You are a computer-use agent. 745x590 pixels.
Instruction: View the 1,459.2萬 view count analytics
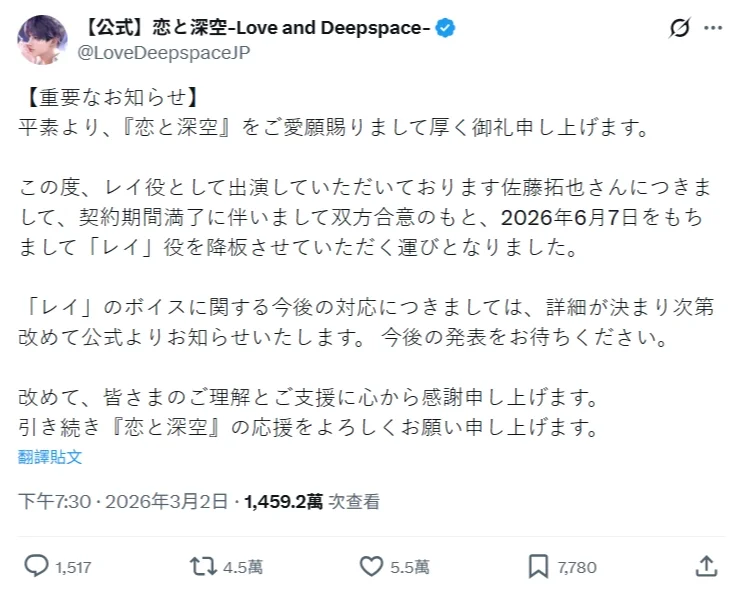pyautogui.click(x=283, y=501)
